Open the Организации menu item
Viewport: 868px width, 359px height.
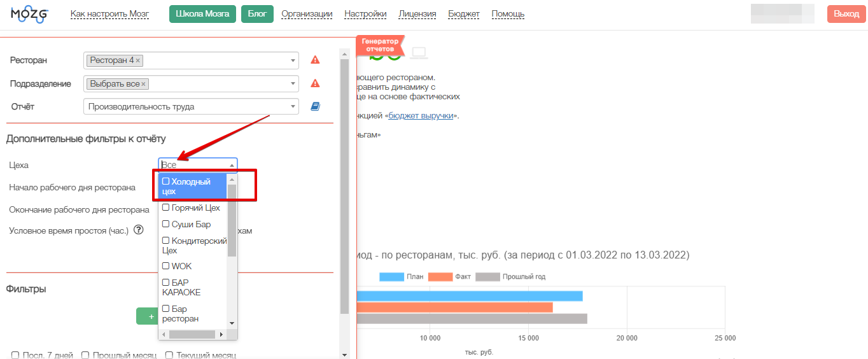(307, 14)
